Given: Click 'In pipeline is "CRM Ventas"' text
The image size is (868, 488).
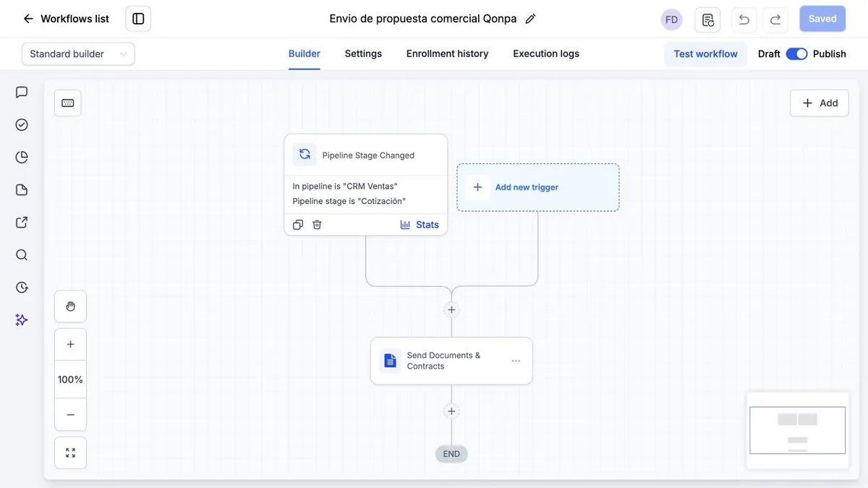Looking at the screenshot, I should coord(345,187).
